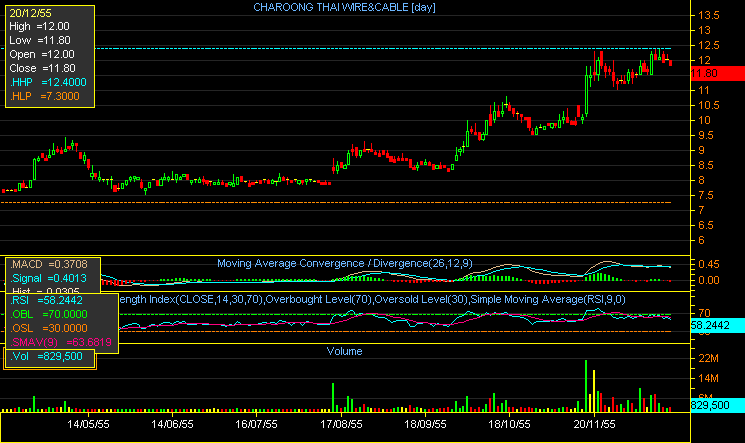Viewport: 745px width, 443px height.
Task: Click the Open =12.00 value
Action: pyautogui.click(x=42, y=54)
